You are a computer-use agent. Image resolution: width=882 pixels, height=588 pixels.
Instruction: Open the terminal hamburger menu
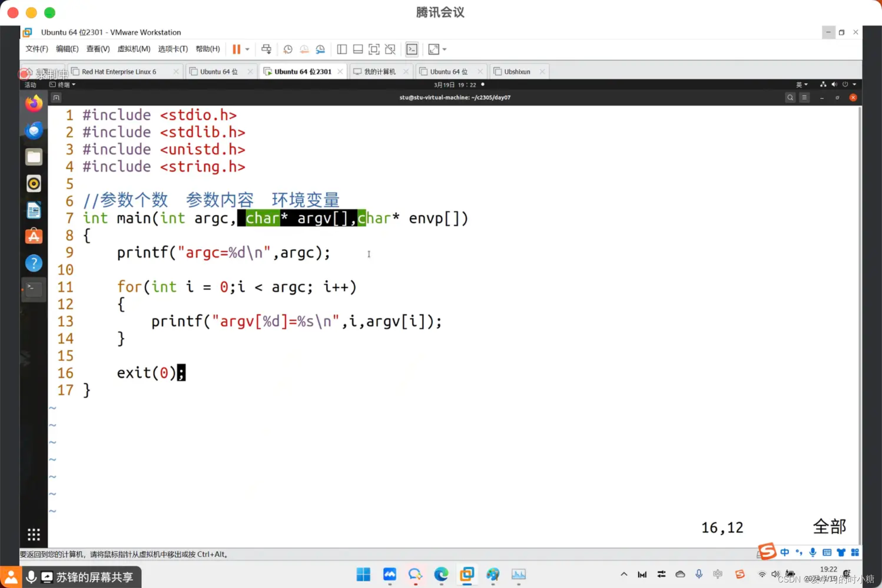[x=804, y=97]
